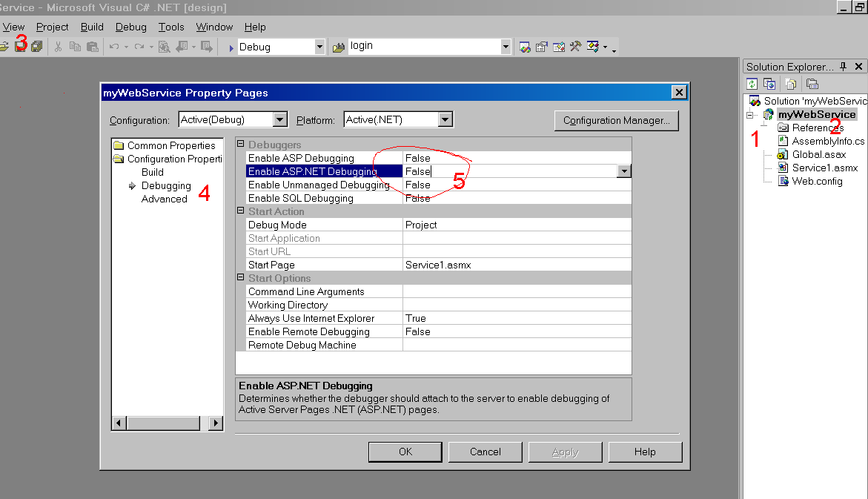Collapse the Start Action property category
Viewport: 868px width, 499px height.
241,211
